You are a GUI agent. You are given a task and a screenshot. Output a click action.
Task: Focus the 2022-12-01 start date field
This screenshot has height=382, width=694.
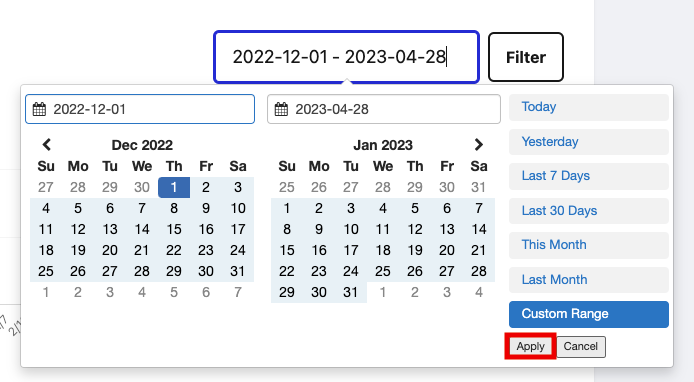click(140, 109)
